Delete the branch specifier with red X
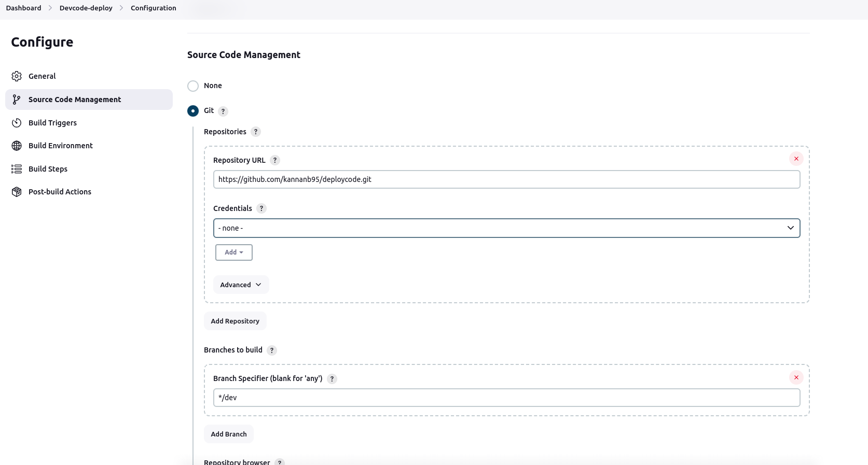 click(796, 377)
